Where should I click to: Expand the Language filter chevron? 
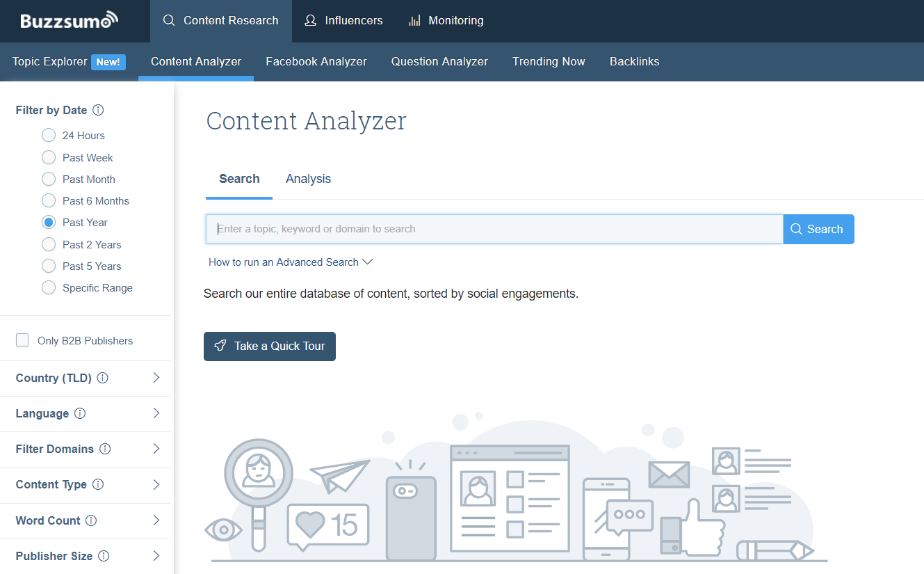click(x=156, y=413)
